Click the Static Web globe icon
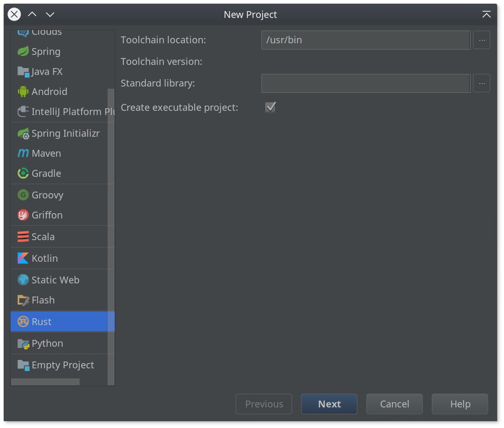Screen dimensions: 504x428 pos(23,280)
